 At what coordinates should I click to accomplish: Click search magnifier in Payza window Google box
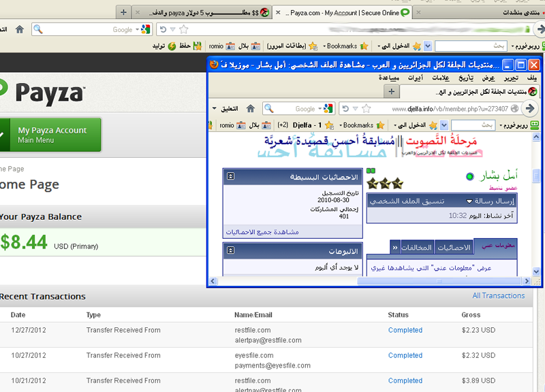38,29
